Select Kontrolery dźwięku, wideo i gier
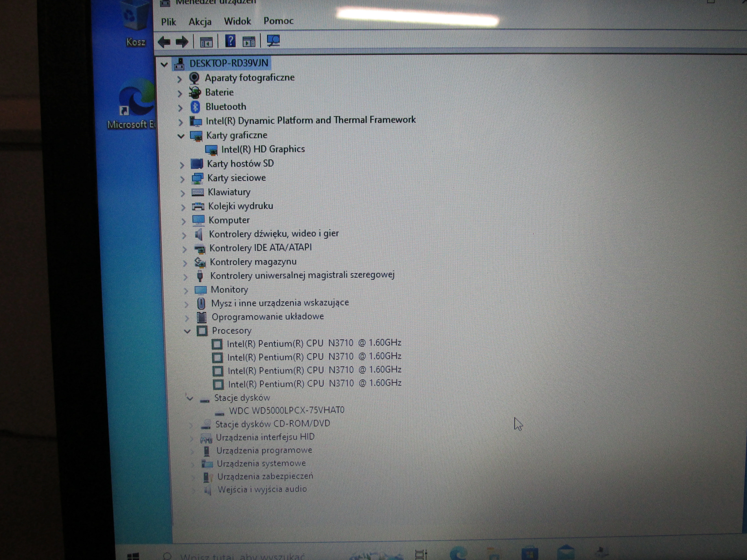This screenshot has height=560, width=747. [x=274, y=234]
